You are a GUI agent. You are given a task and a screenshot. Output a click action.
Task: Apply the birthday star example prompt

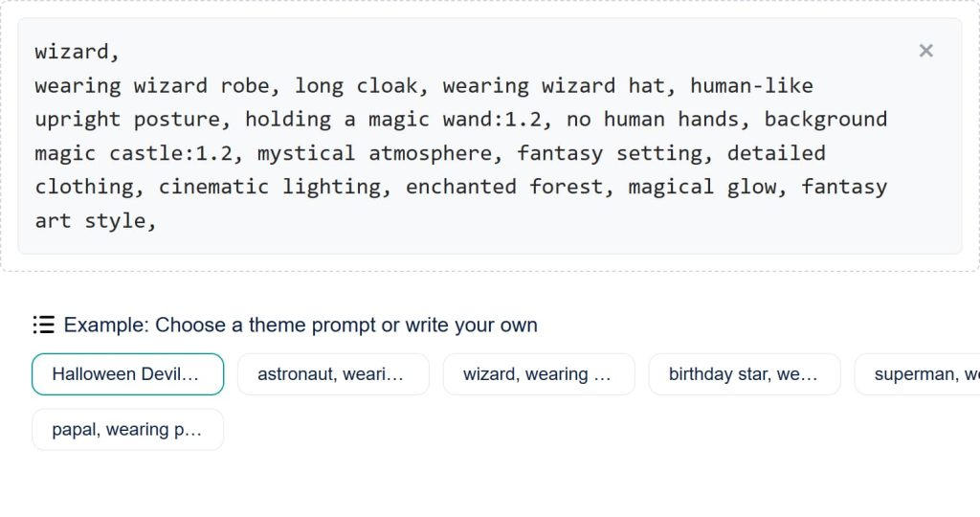click(x=744, y=374)
